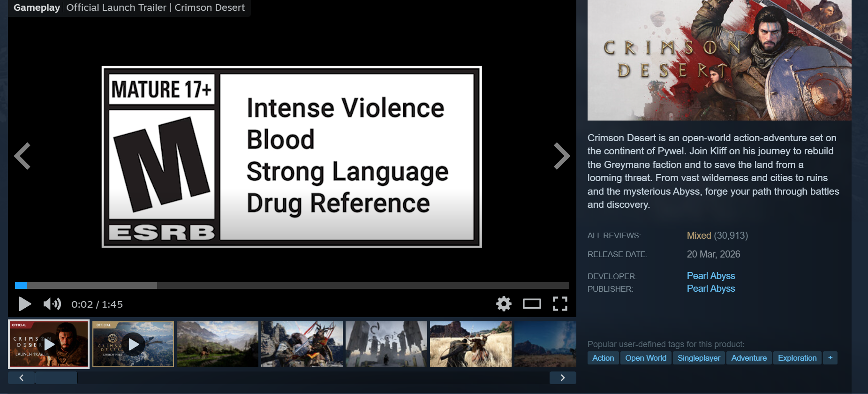Open the green valley horseback screenshot
Image resolution: width=868 pixels, height=394 pixels.
pos(218,344)
